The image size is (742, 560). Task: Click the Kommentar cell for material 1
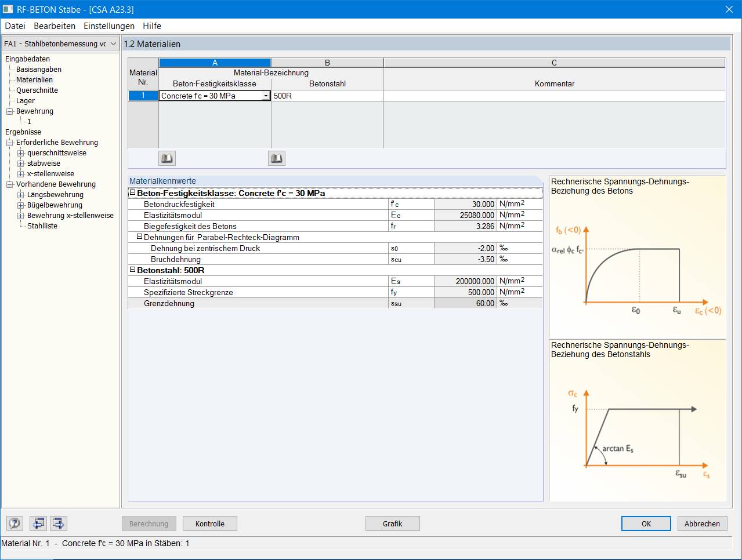pyautogui.click(x=555, y=96)
